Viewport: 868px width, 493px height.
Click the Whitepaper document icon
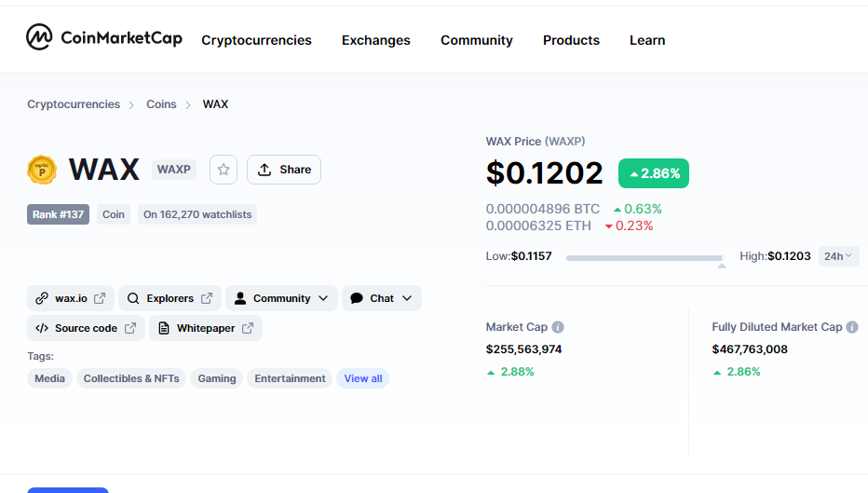tap(164, 328)
